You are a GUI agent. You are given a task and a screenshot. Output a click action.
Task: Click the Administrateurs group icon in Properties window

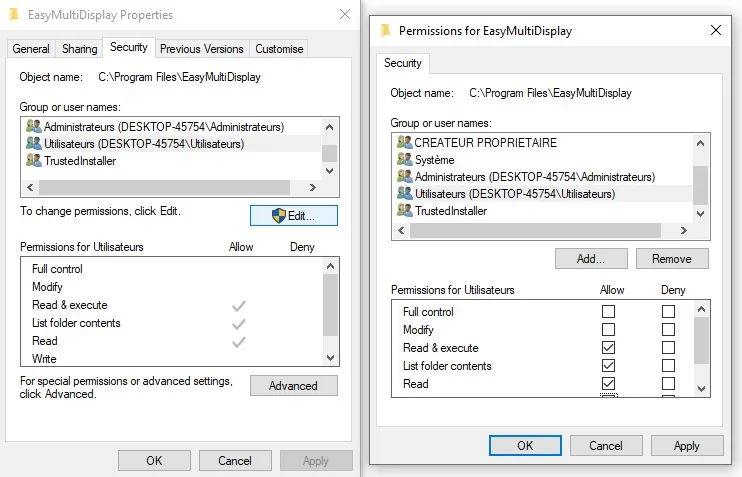tap(34, 126)
